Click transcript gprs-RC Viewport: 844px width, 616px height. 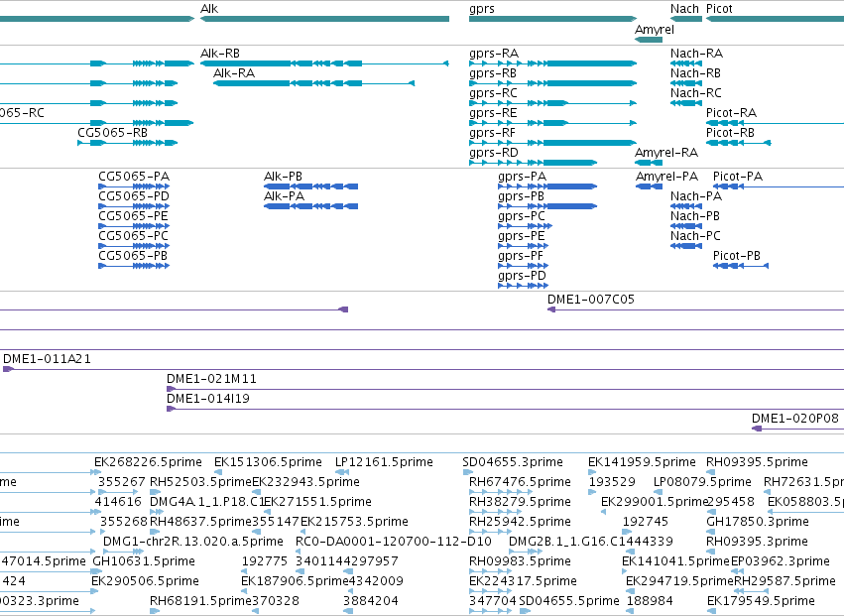pyautogui.click(x=493, y=93)
